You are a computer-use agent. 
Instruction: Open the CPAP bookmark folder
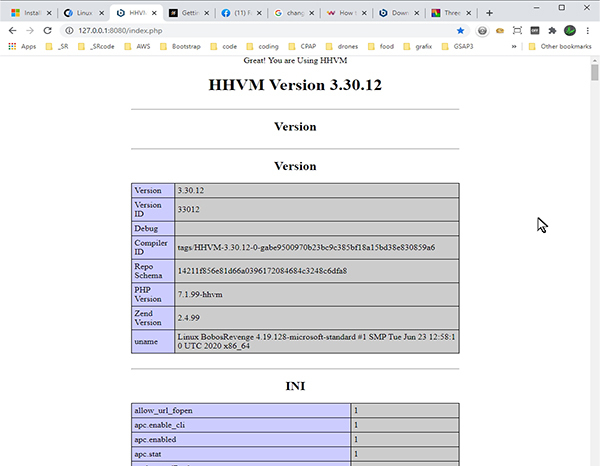[x=302, y=46]
